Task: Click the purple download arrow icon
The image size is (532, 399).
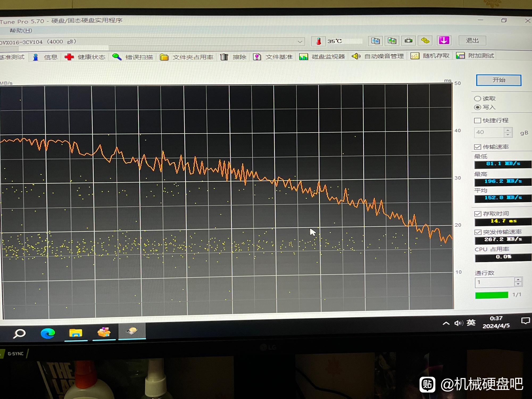Action: coord(444,40)
